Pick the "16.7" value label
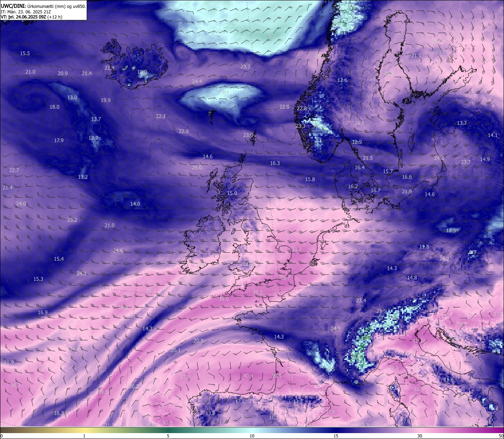The width and height of the screenshot is (504, 439). (x=376, y=190)
